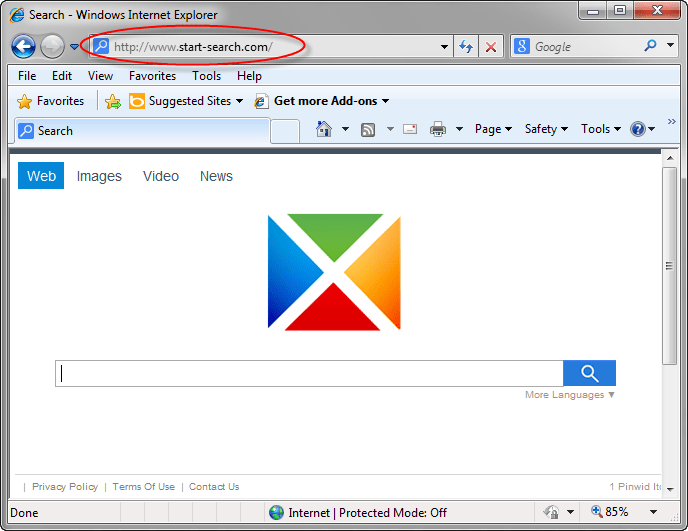The height and width of the screenshot is (531, 688).
Task: Click the Stop loading red X icon
Action: tap(491, 47)
